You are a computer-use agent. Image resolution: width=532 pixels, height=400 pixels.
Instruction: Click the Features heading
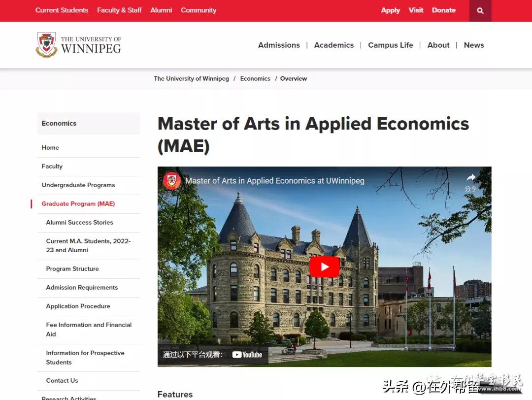point(175,394)
